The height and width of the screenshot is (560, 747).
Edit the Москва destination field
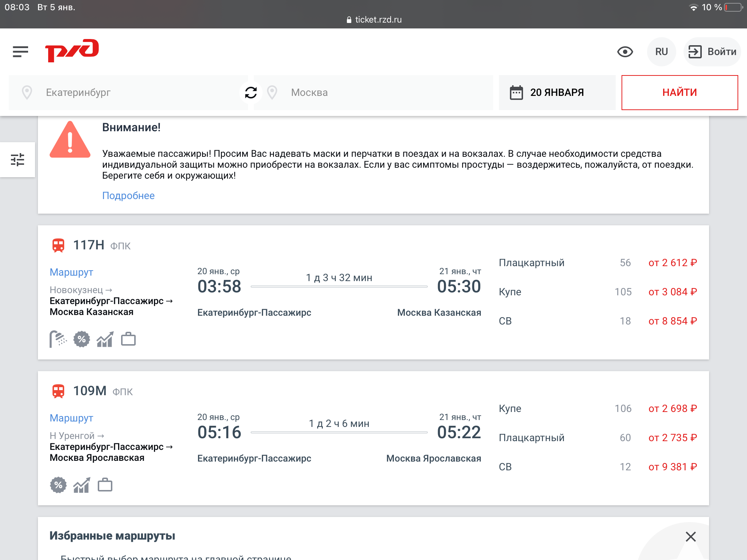(x=373, y=93)
